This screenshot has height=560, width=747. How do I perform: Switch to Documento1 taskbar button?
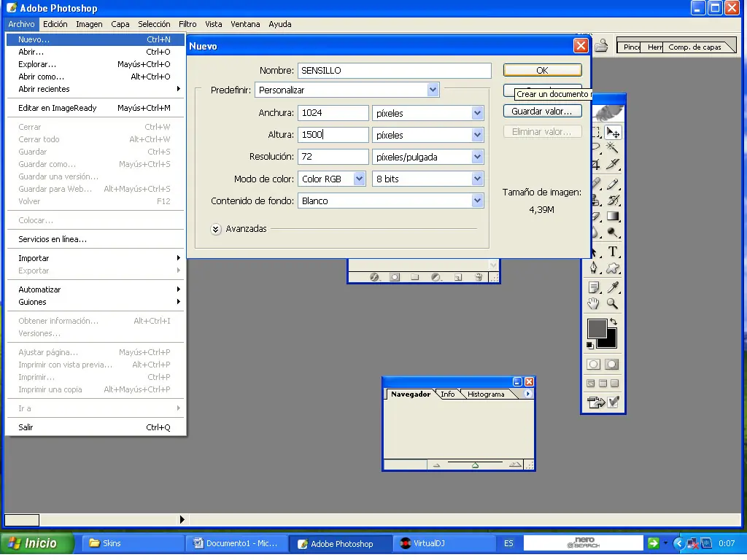pos(236,543)
